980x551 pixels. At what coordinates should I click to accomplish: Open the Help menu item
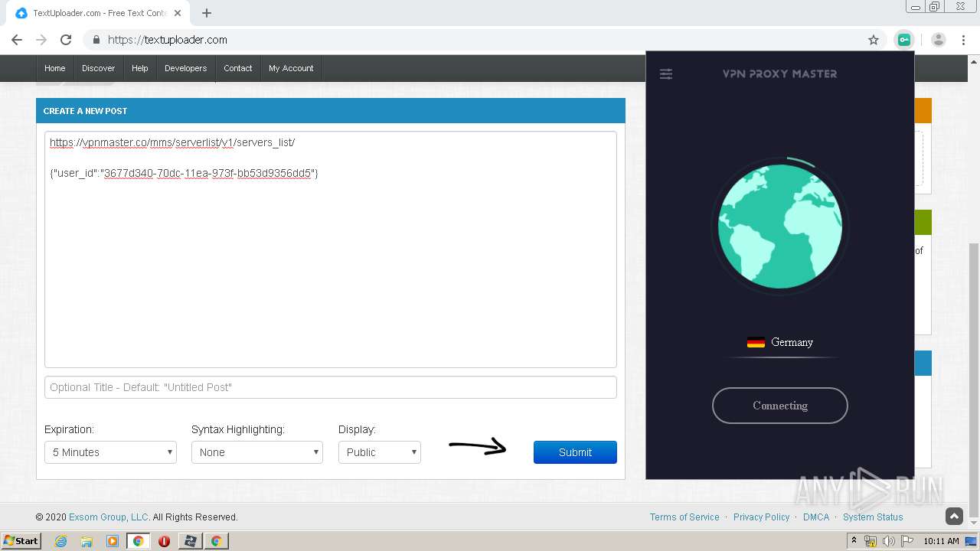tap(139, 68)
